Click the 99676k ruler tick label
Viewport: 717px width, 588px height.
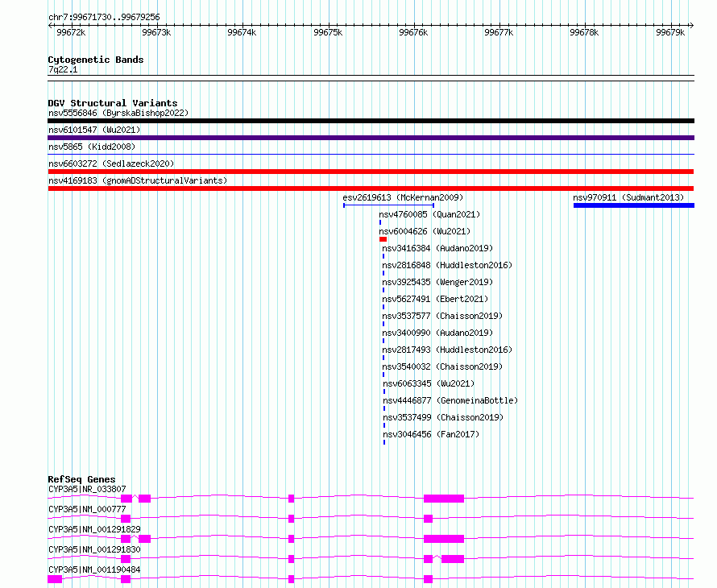(413, 32)
